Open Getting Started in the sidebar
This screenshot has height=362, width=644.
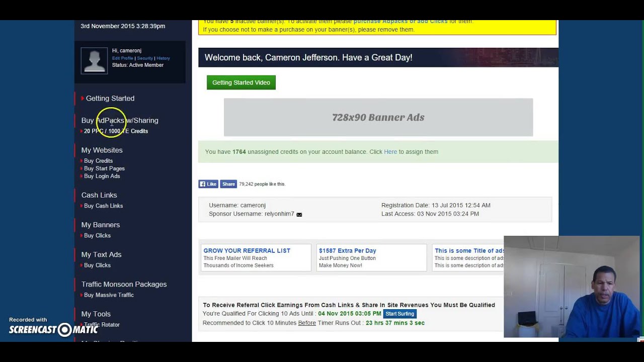coord(110,98)
